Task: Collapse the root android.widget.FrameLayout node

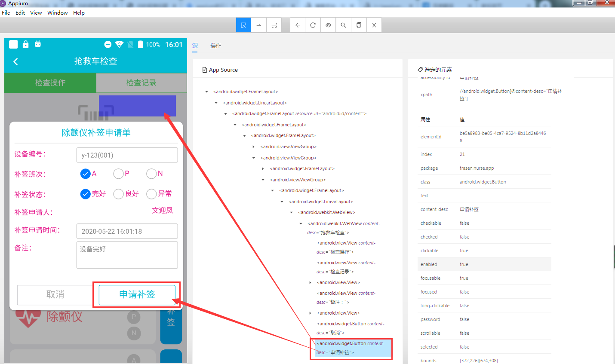Action: click(207, 92)
